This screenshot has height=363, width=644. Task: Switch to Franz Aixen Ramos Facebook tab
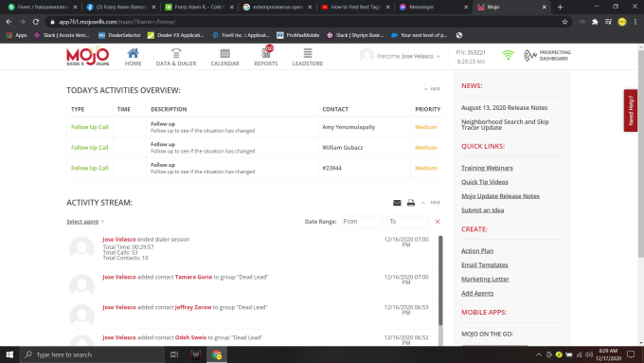tap(121, 7)
